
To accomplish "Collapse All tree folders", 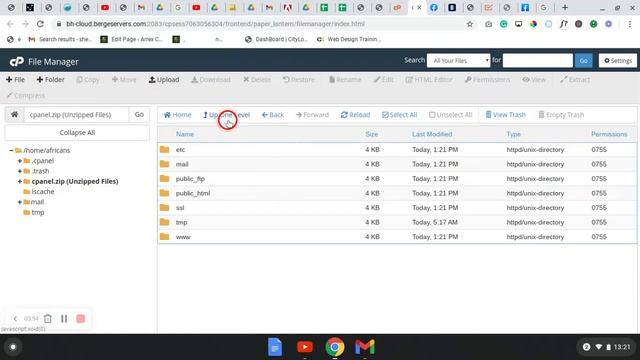I will click(77, 133).
